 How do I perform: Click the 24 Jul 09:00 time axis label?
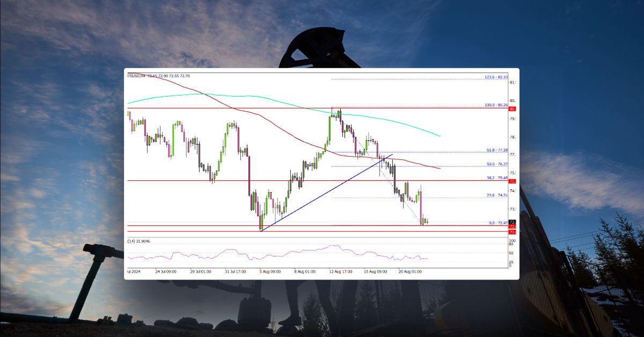pyautogui.click(x=166, y=272)
